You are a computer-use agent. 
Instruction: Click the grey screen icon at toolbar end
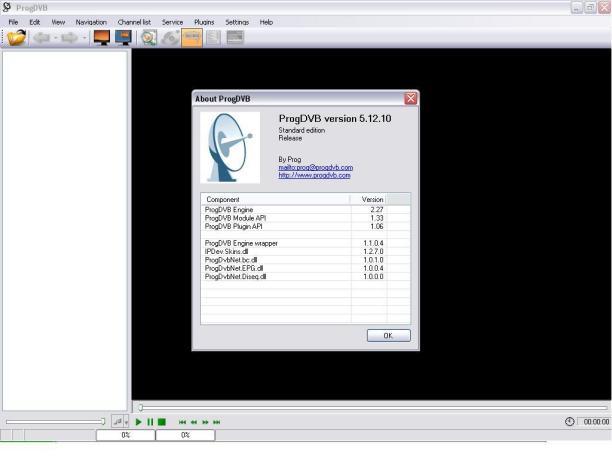pos(235,38)
